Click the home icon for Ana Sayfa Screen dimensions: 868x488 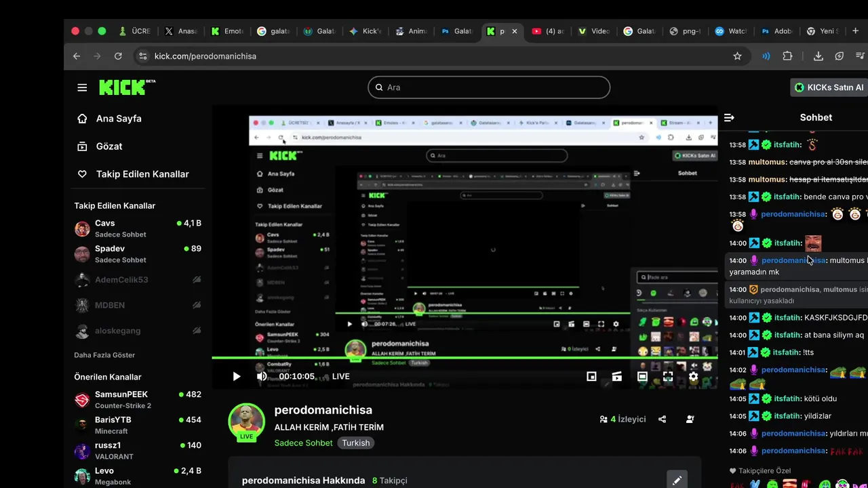[x=82, y=119]
